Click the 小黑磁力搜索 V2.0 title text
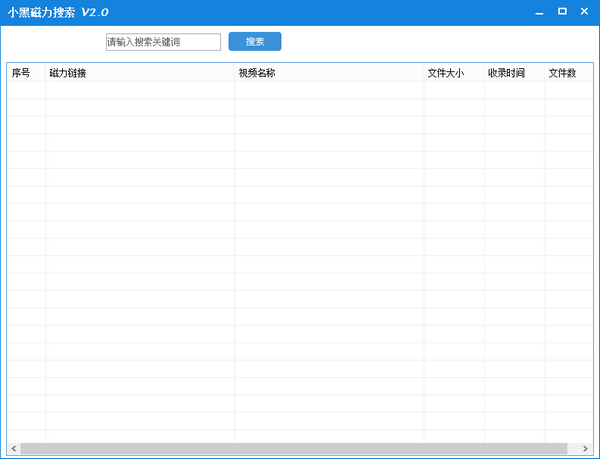Image resolution: width=600 pixels, height=459 pixels. click(58, 12)
